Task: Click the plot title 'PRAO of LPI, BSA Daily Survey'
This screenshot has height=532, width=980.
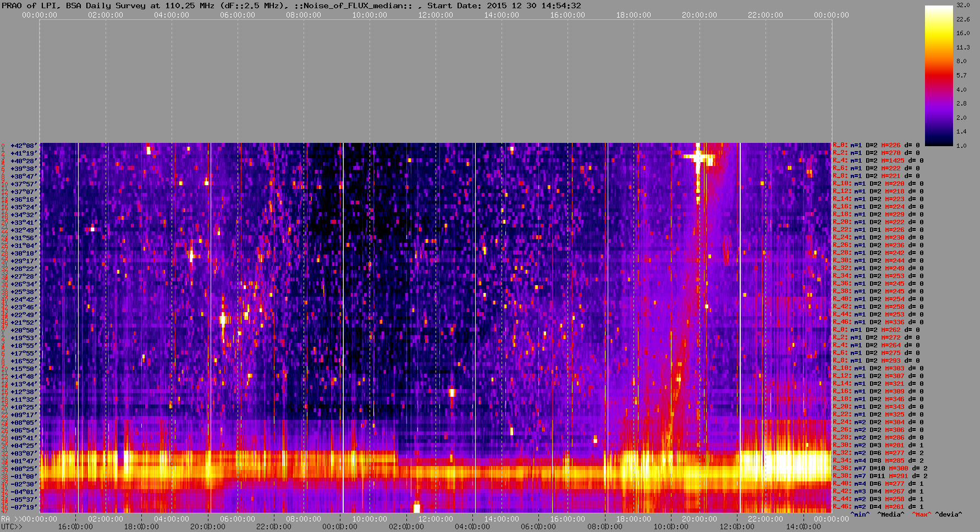Action: coord(74,5)
